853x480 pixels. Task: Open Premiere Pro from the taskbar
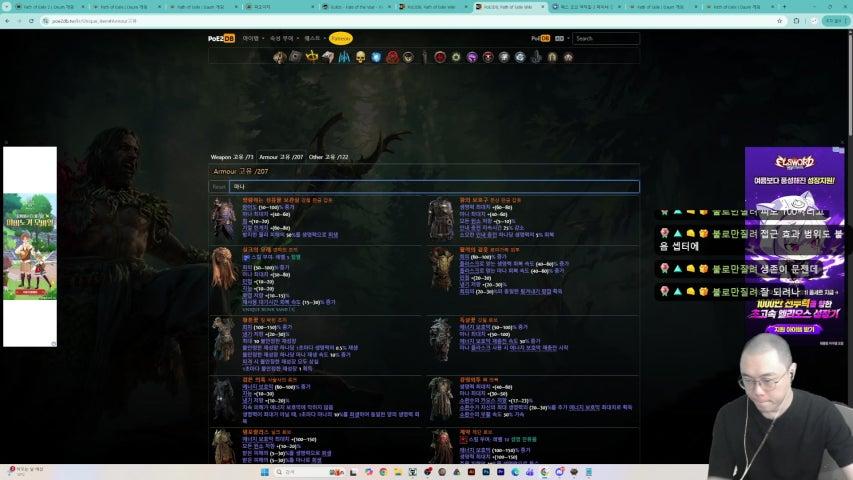coord(500,472)
